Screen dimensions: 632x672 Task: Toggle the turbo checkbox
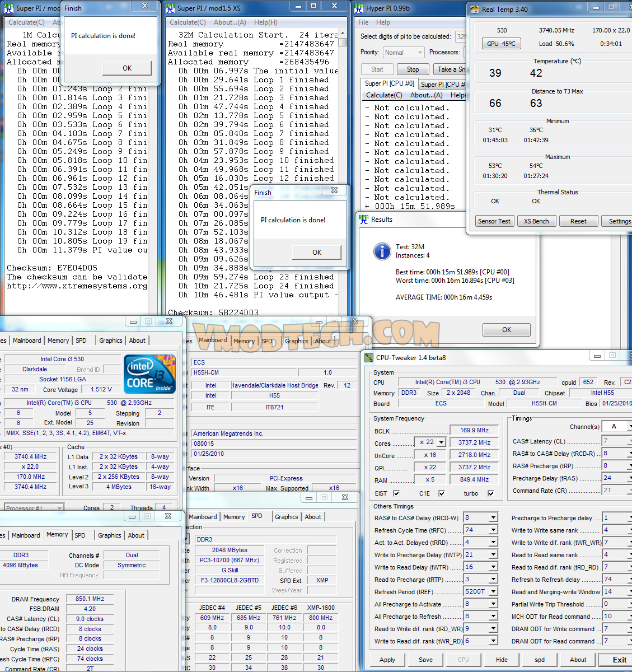tap(491, 493)
